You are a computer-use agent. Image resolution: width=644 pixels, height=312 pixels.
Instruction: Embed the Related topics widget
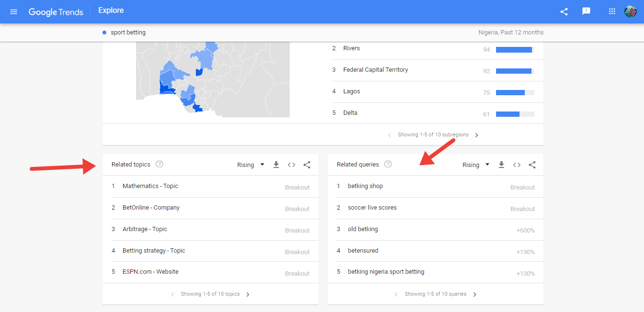tap(292, 165)
